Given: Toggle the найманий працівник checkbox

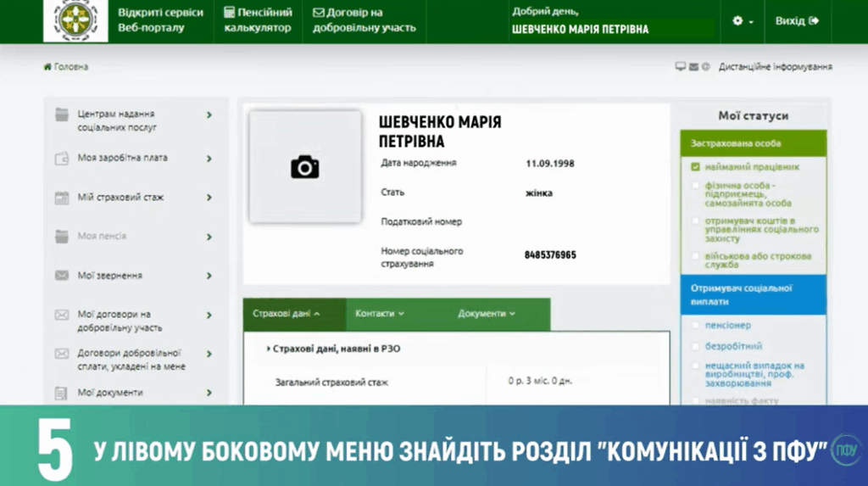Looking at the screenshot, I should coord(695,167).
